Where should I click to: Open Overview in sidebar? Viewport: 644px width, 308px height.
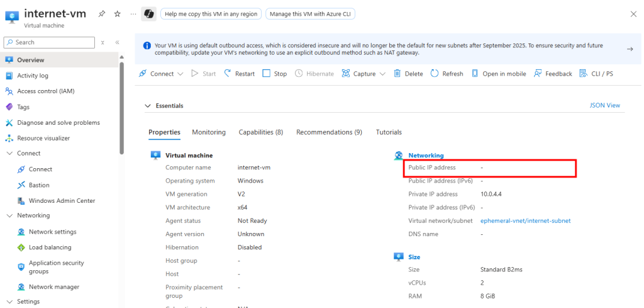pyautogui.click(x=59, y=60)
